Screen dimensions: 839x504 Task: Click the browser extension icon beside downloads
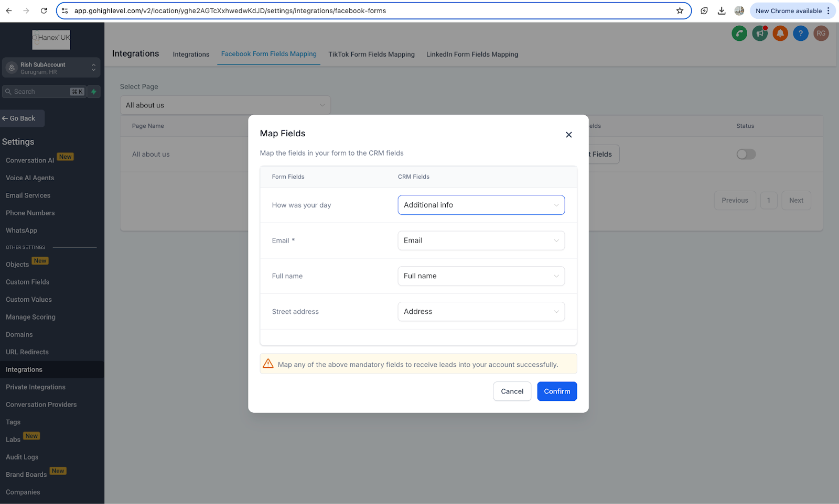704,10
